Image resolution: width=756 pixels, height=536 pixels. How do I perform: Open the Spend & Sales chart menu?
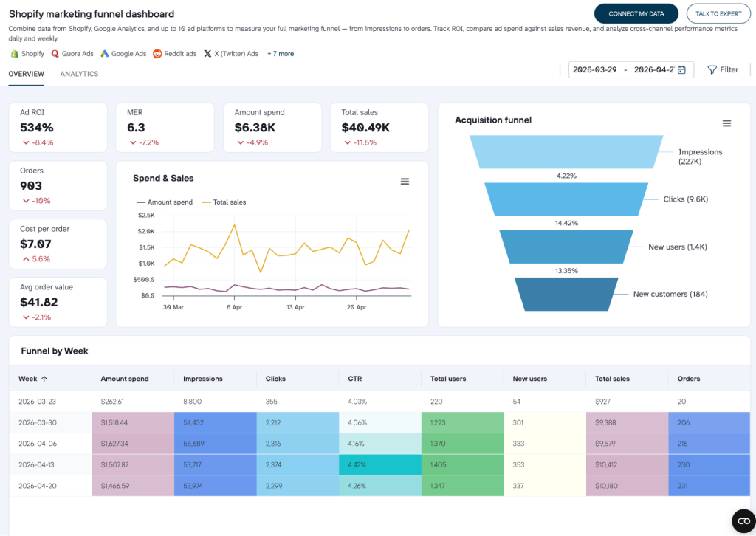tap(405, 181)
